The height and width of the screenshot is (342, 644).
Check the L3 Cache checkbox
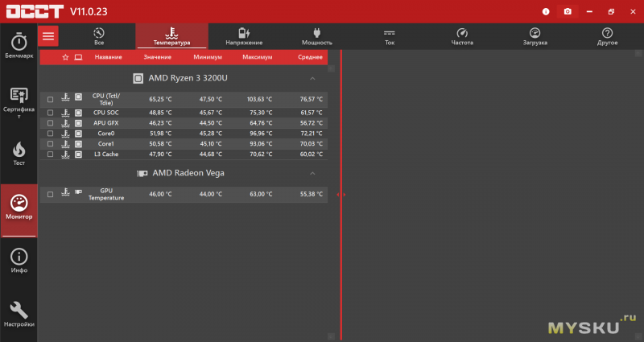50,155
